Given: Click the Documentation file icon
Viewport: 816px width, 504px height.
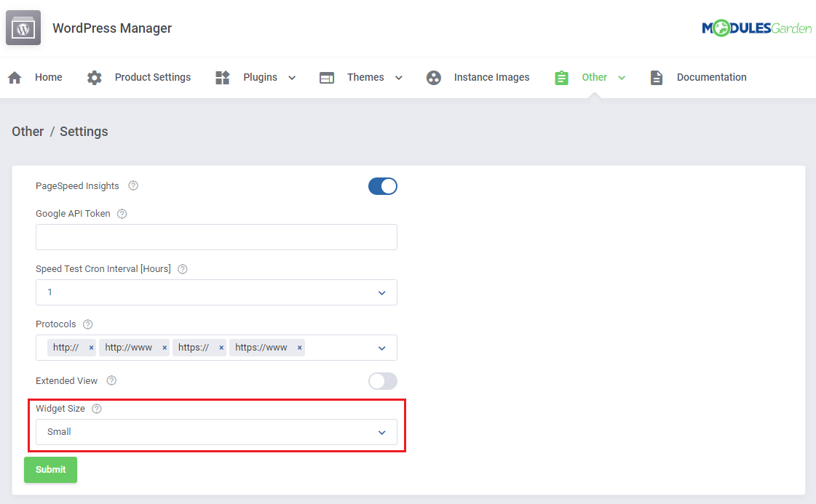Looking at the screenshot, I should coord(657,78).
